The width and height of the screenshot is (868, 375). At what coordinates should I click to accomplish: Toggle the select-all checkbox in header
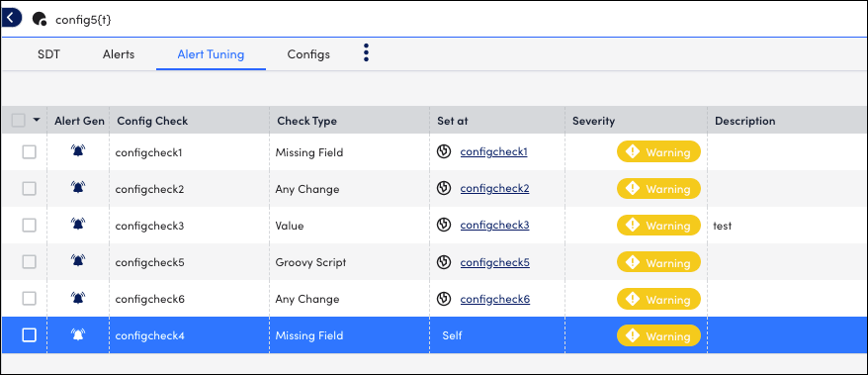18,120
